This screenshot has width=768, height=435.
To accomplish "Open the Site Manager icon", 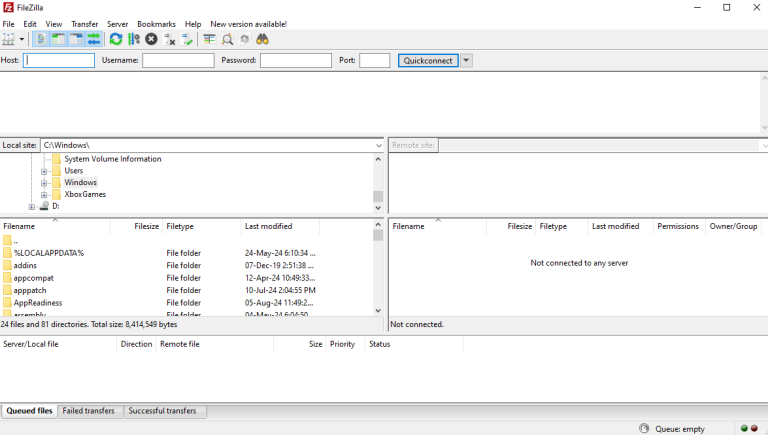I will (x=9, y=39).
